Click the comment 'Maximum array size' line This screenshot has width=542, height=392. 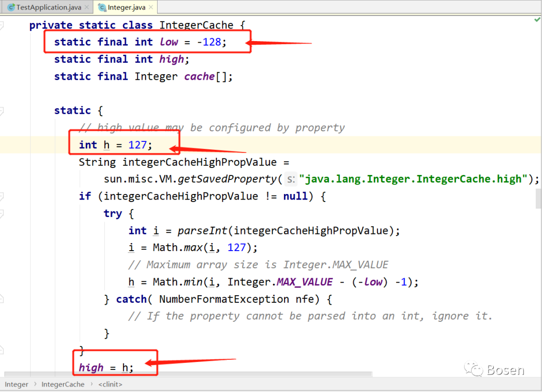(258, 265)
